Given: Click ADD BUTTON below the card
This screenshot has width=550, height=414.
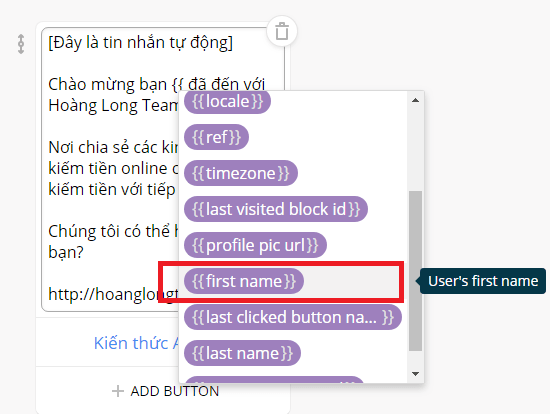Looking at the screenshot, I should pyautogui.click(x=165, y=391).
